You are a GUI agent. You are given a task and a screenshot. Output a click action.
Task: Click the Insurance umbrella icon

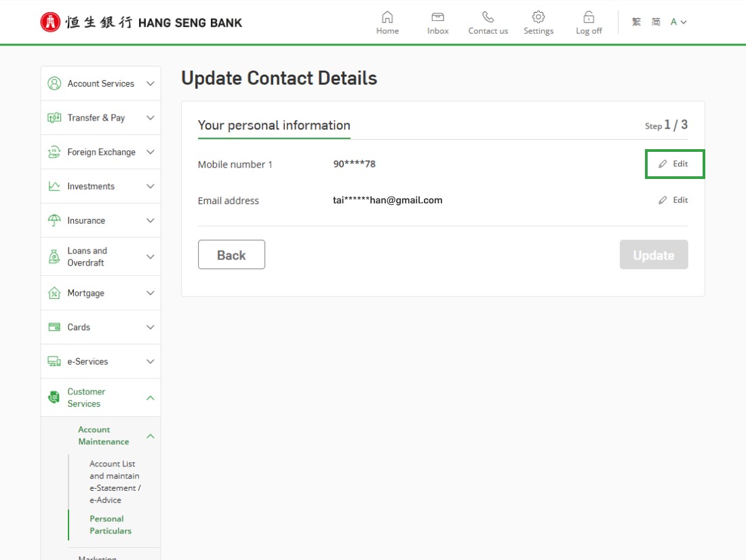[54, 220]
